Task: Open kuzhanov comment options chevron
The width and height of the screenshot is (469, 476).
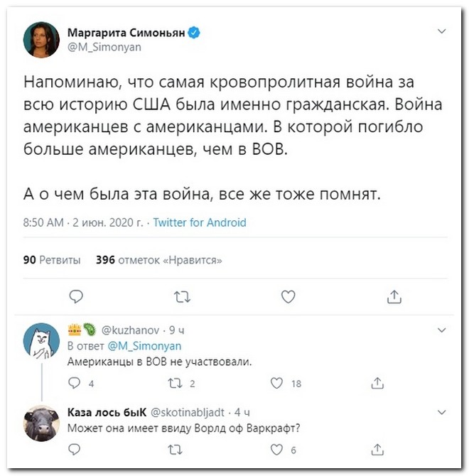Action: (x=441, y=330)
